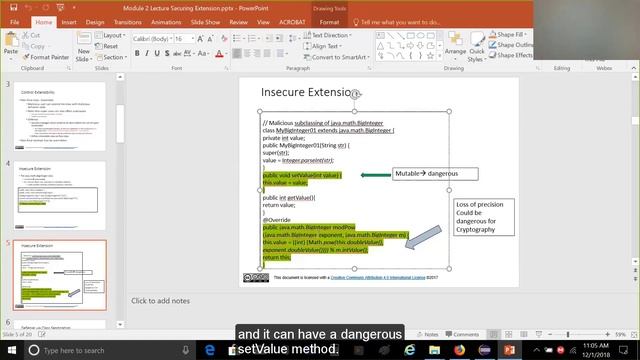Click the zoom in plus button
This screenshot has height=360, width=640.
tap(607, 334)
